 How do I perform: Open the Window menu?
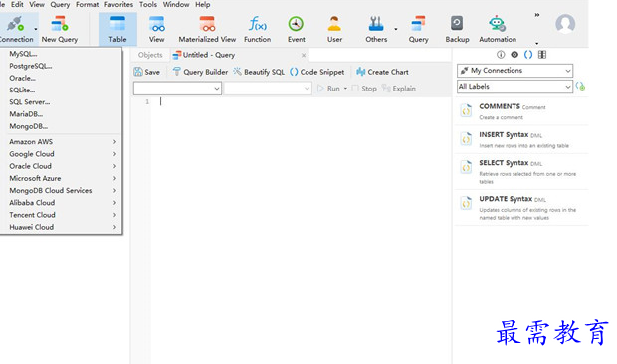(176, 4)
